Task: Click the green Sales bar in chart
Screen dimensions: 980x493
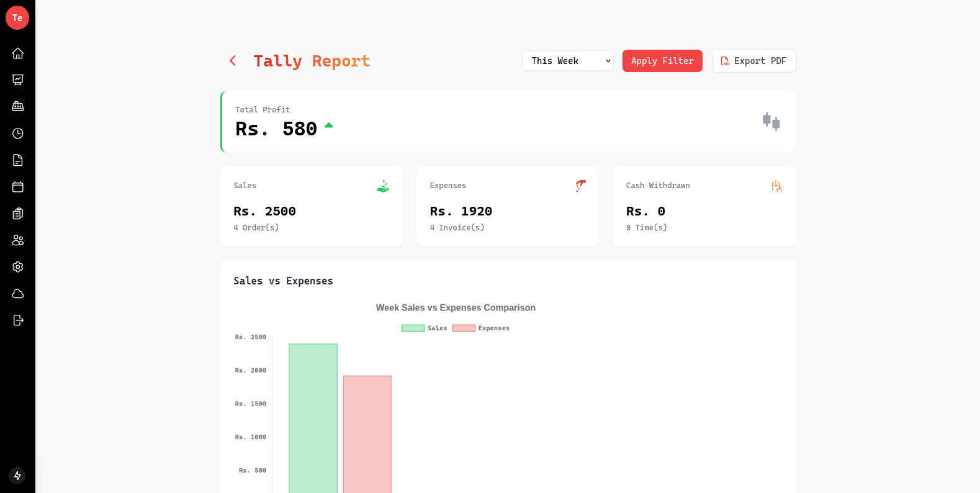Action: [x=313, y=418]
